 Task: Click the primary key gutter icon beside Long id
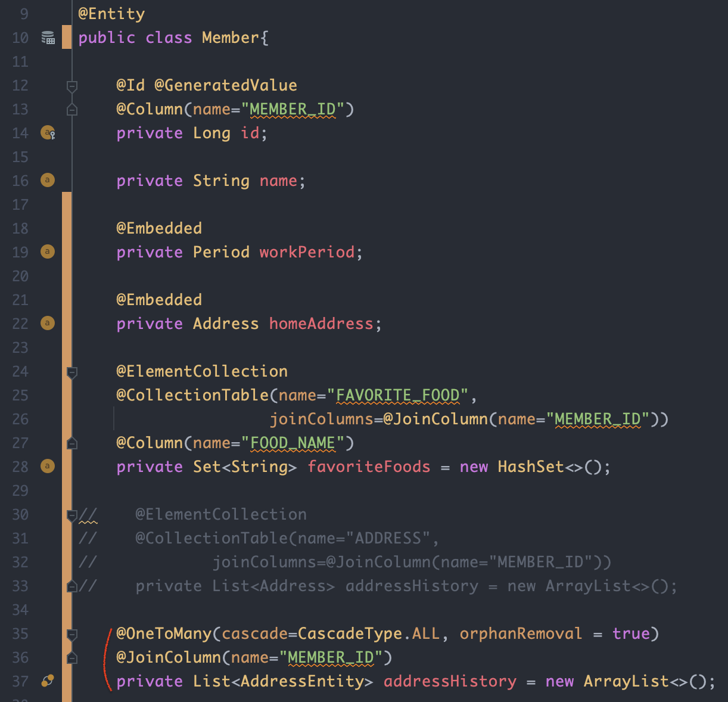pyautogui.click(x=48, y=133)
